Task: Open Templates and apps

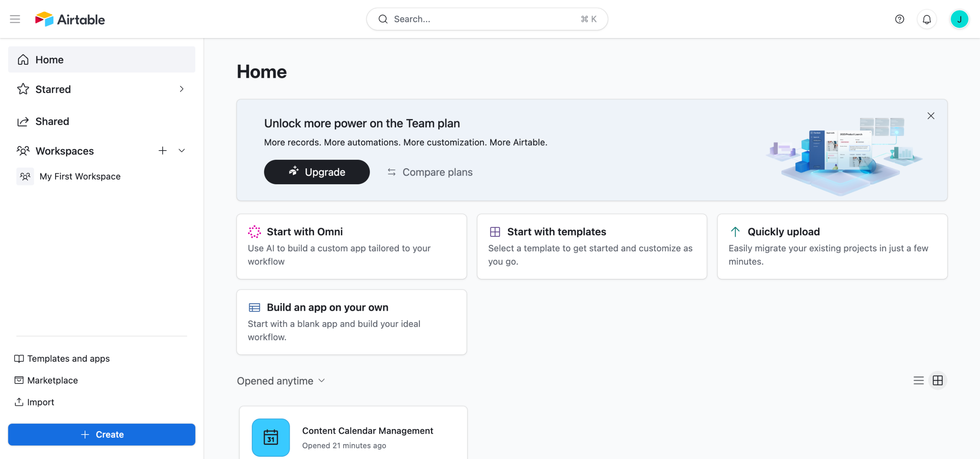Action: click(68, 358)
